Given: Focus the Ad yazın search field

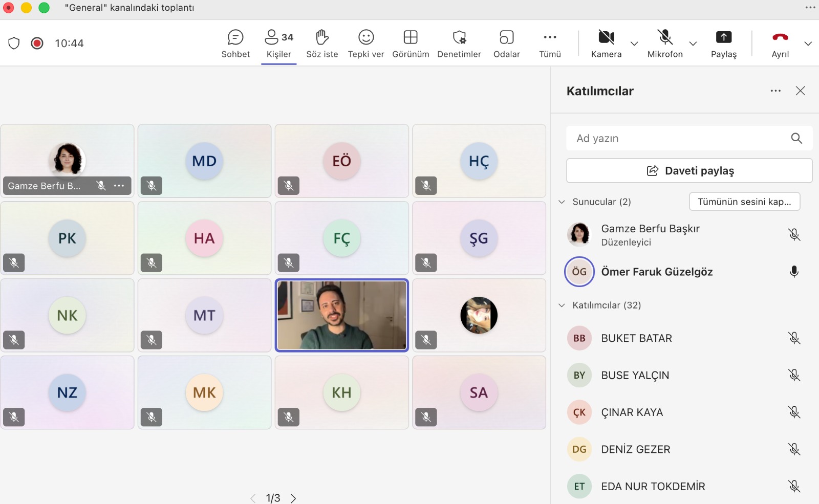Looking at the screenshot, I should (689, 138).
